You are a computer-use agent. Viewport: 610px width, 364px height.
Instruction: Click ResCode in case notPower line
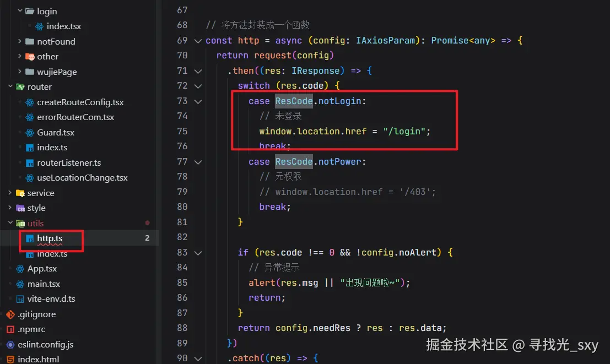coord(294,162)
